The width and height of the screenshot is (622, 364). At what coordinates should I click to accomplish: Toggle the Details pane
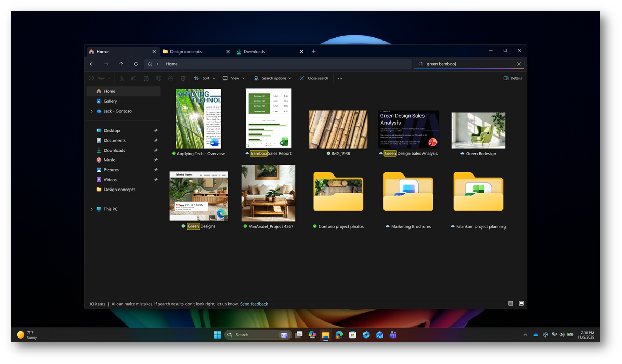(512, 78)
